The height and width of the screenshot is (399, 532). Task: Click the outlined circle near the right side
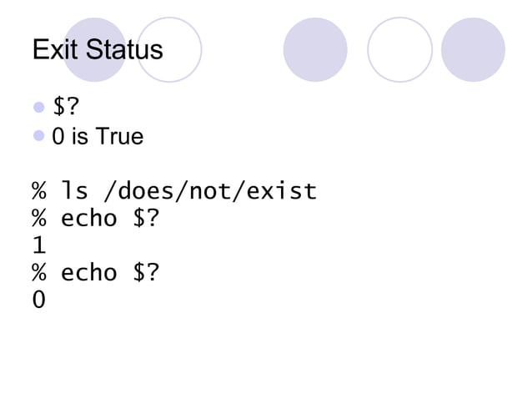[x=399, y=49]
